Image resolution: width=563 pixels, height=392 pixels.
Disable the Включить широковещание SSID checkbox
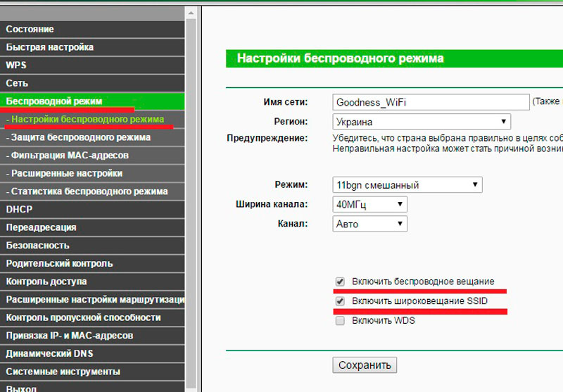click(340, 301)
